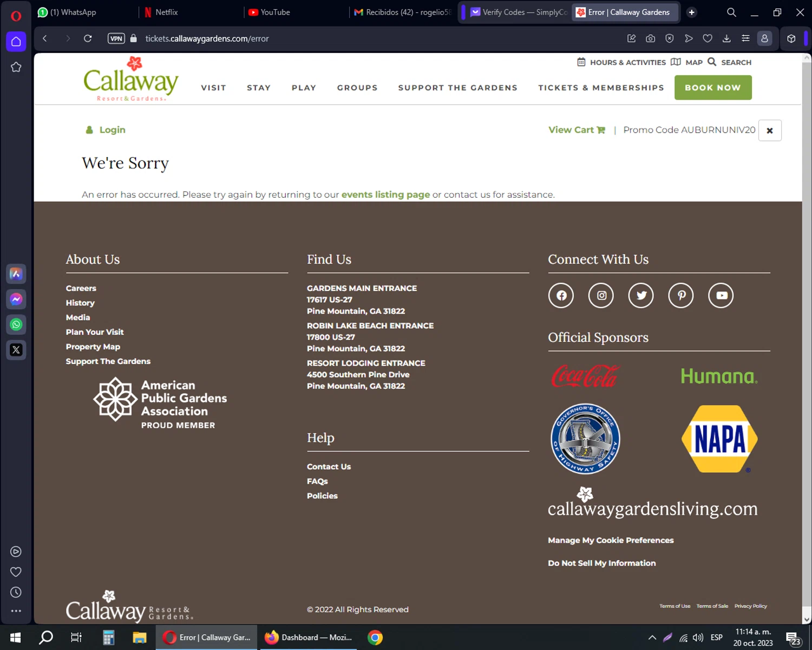Follow the events listing page link
The height and width of the screenshot is (650, 812).
tap(385, 194)
